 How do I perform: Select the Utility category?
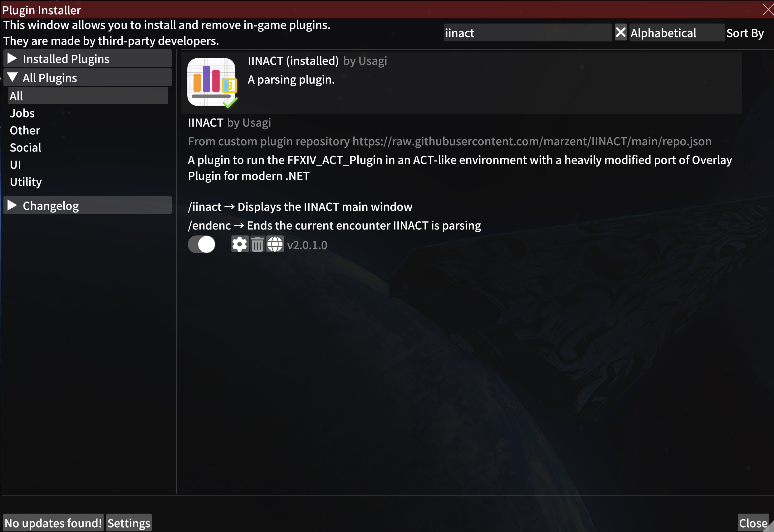[x=26, y=182]
